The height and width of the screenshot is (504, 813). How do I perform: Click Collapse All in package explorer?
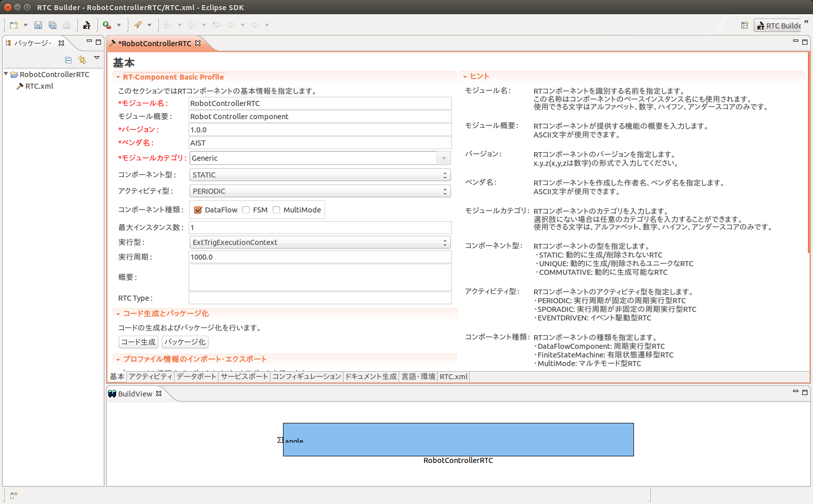[68, 60]
